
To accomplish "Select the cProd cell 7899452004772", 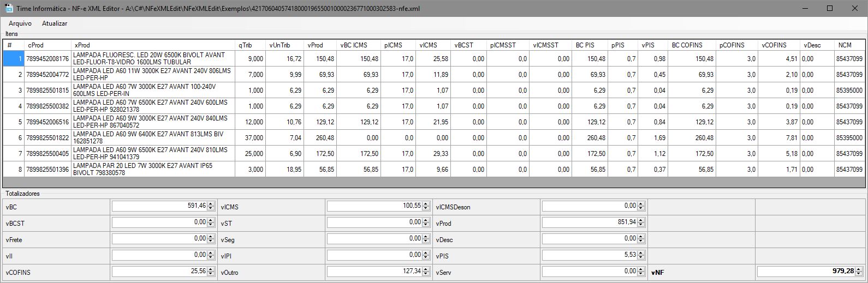I will coord(48,75).
